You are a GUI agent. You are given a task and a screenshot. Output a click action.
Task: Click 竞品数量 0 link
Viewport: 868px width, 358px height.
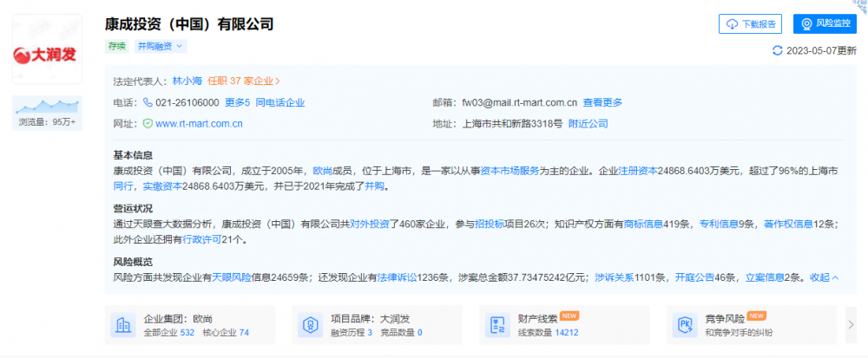coord(401,333)
